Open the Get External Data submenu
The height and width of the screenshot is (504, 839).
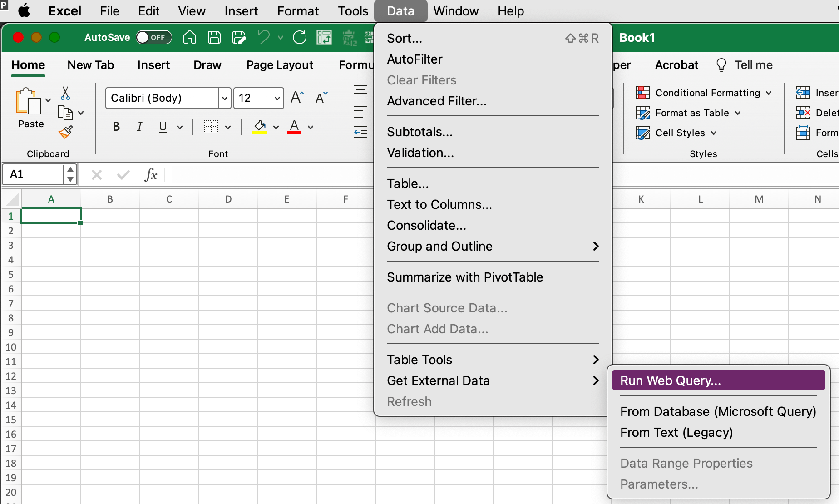click(493, 380)
